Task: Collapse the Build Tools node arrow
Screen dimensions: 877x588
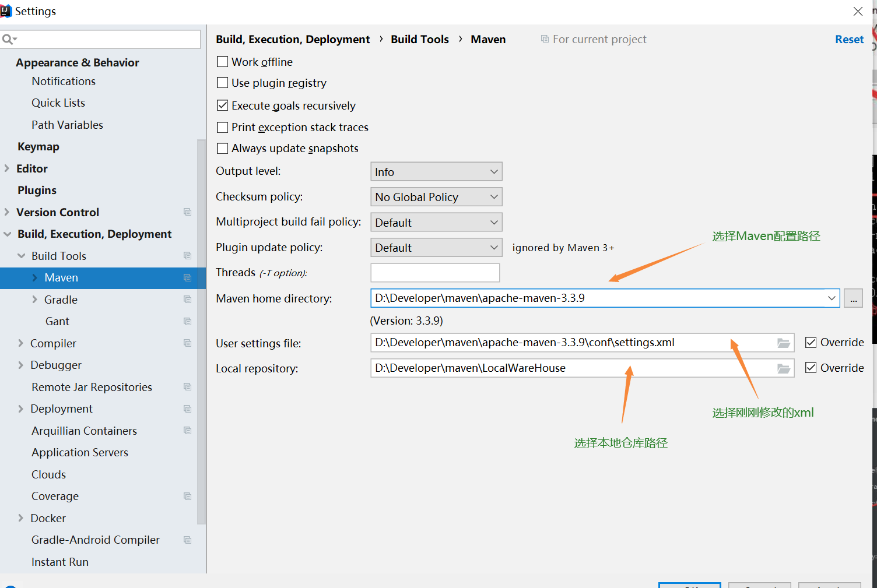Action: tap(22, 256)
